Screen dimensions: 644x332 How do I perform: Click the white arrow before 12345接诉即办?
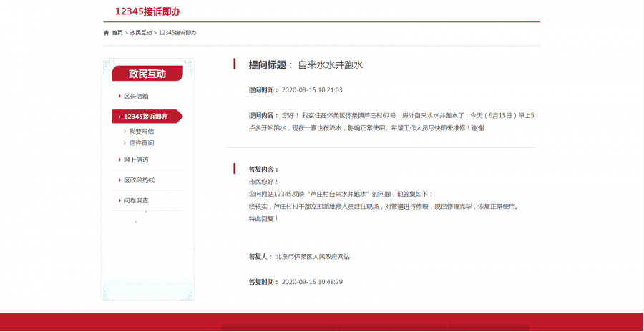pyautogui.click(x=119, y=117)
